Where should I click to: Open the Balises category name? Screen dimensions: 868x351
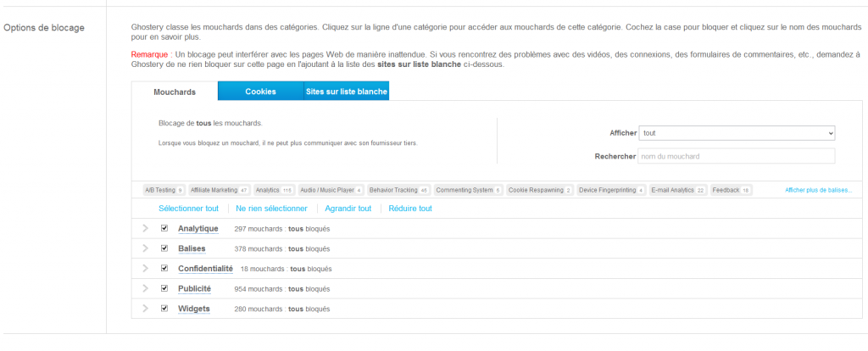coord(192,248)
